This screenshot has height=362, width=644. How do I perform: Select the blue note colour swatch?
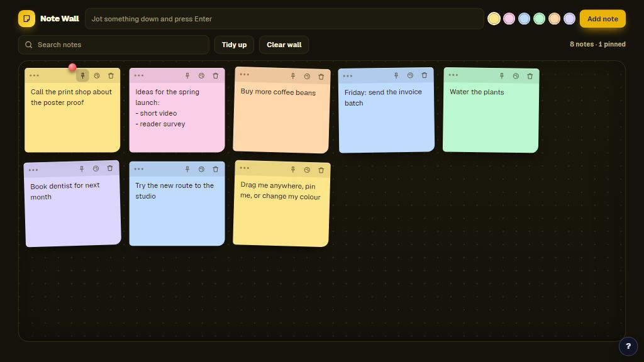tap(524, 19)
